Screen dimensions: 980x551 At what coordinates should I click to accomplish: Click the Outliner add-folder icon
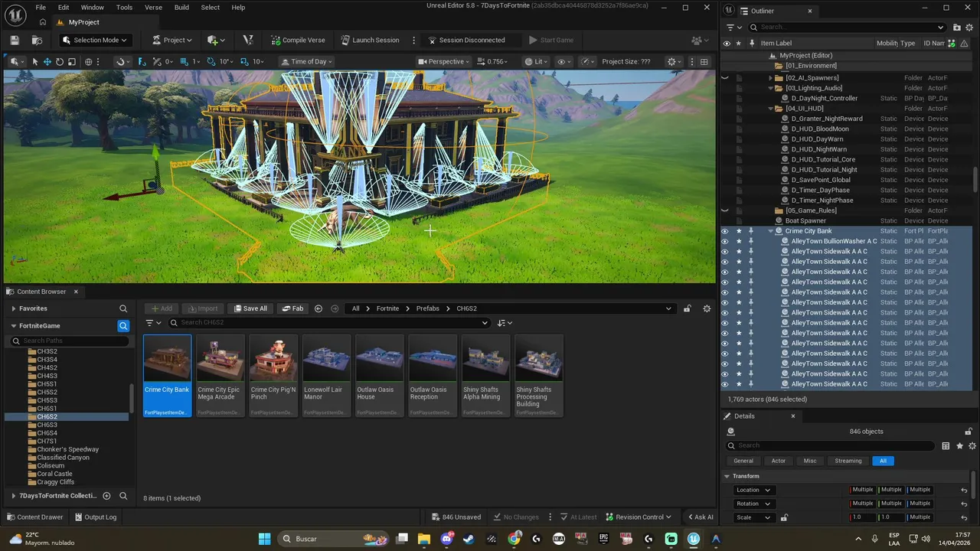(x=957, y=28)
